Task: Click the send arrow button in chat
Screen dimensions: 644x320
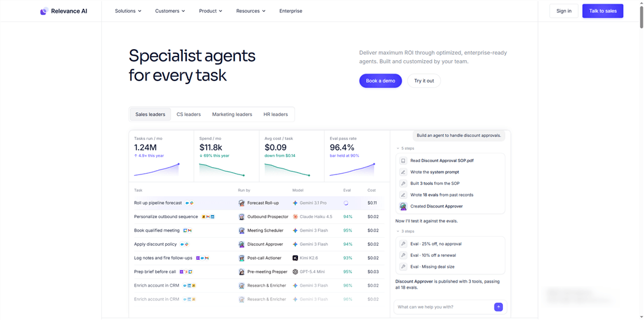Action: (499, 307)
